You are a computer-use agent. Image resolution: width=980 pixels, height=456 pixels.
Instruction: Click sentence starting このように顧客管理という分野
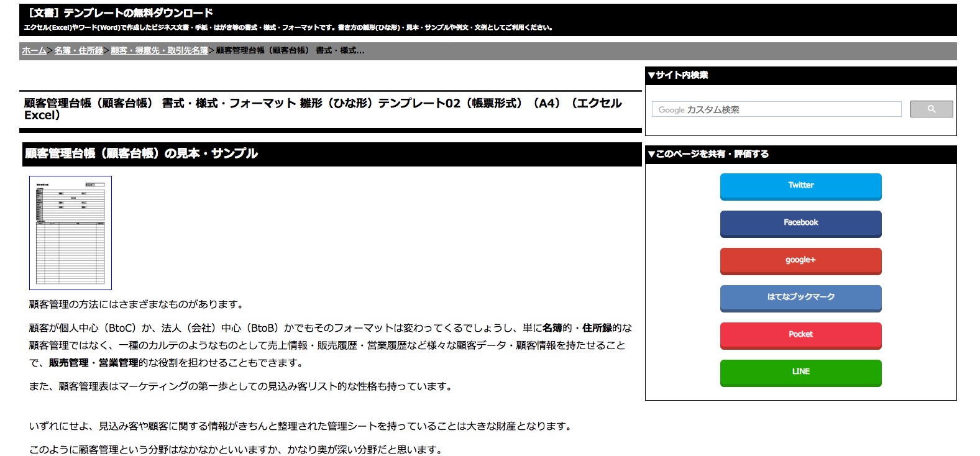pos(237,449)
